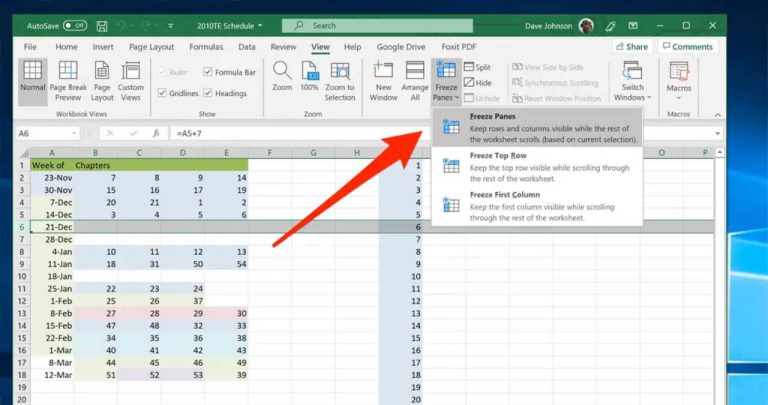768x405 pixels.
Task: Click the Hide window button
Action: coord(478,83)
